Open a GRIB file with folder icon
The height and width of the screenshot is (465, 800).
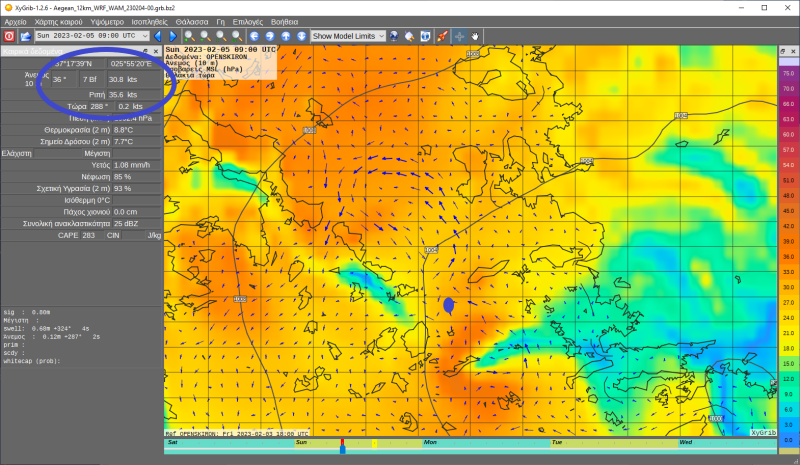click(x=25, y=36)
